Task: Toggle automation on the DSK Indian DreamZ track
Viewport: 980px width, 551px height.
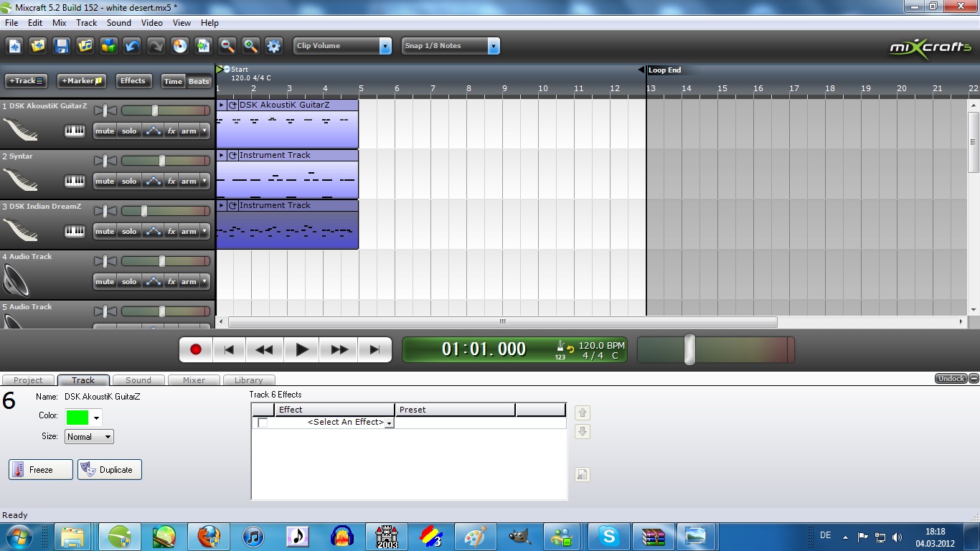Action: 153,232
